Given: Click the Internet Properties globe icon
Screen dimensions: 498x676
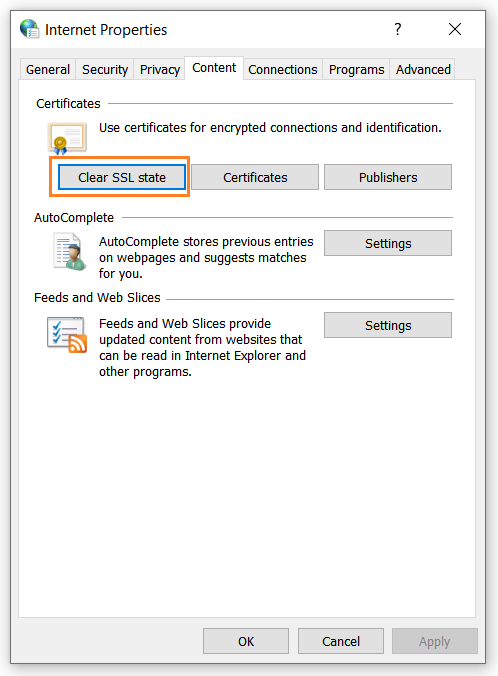Looking at the screenshot, I should pyautogui.click(x=29, y=29).
